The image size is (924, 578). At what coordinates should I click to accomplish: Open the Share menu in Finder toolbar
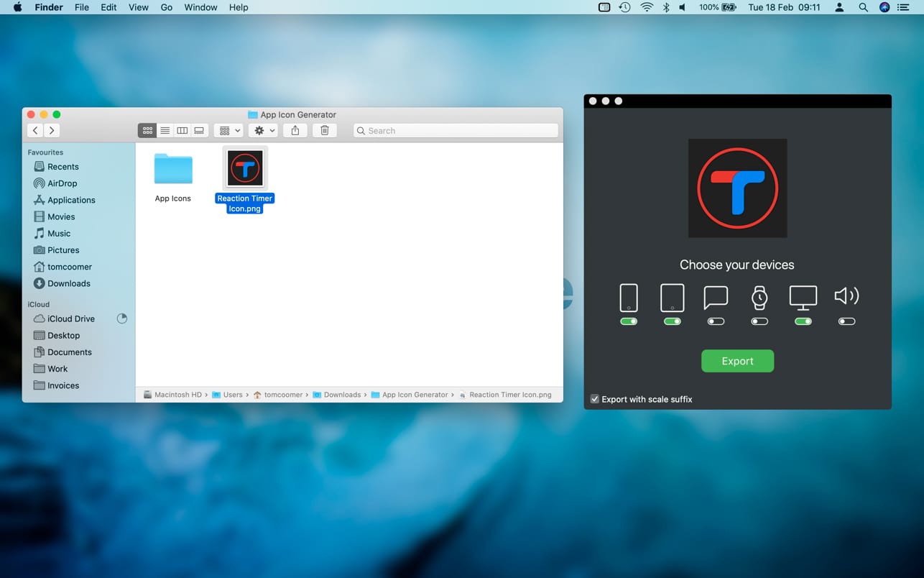295,130
